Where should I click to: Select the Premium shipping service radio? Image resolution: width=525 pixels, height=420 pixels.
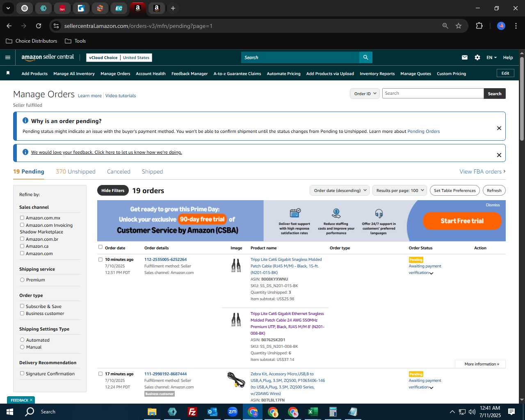[22, 280]
